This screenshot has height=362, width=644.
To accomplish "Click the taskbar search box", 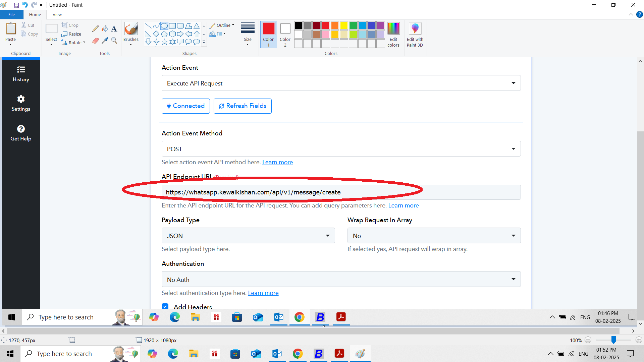I will pos(80,354).
